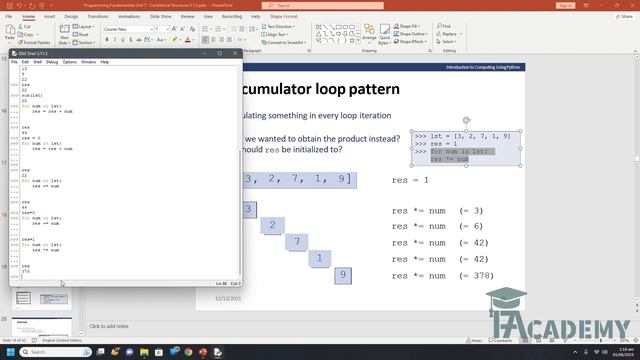Increase font size with the larger A icon
The image size is (640, 360).
[174, 29]
